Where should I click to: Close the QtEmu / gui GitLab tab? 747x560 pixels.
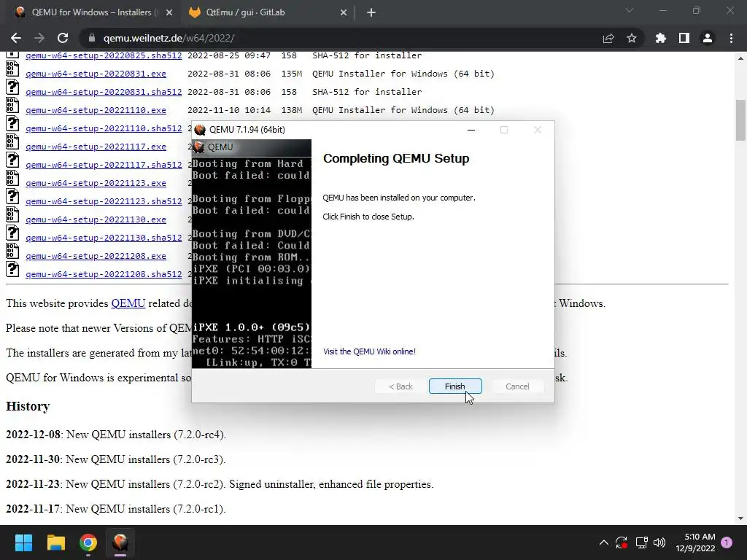click(344, 12)
